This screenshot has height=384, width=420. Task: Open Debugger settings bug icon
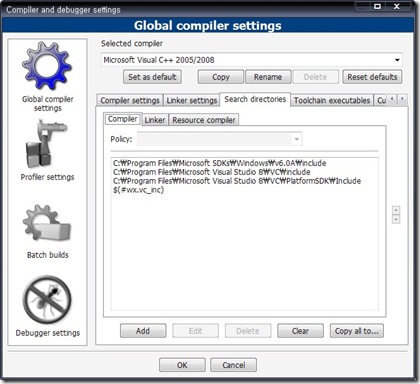[x=47, y=300]
